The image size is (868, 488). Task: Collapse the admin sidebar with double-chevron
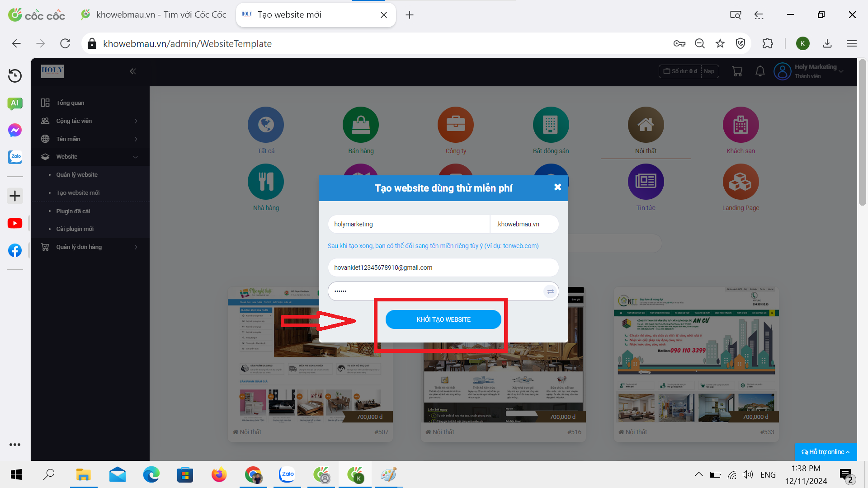tap(132, 71)
